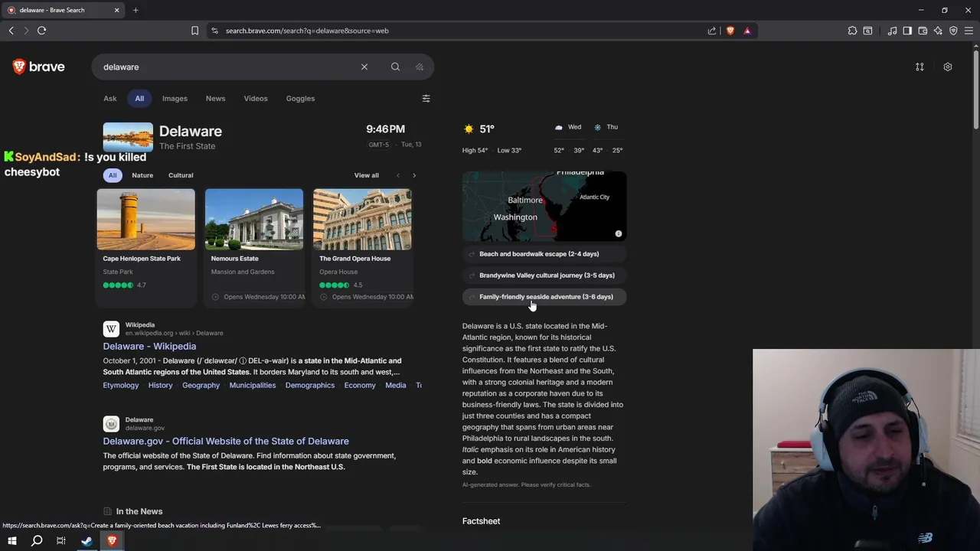Switch to Images results tab
Image resolution: width=980 pixels, height=551 pixels.
tap(175, 98)
